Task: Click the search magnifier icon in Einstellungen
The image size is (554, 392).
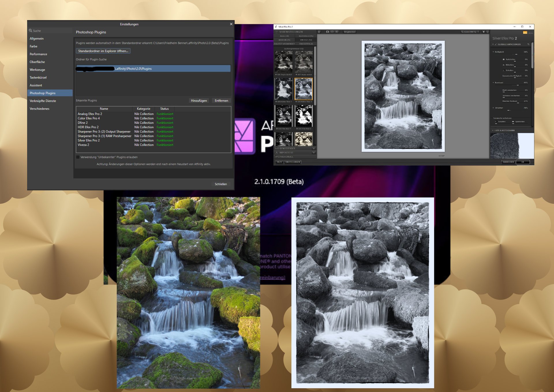Action: [30, 31]
